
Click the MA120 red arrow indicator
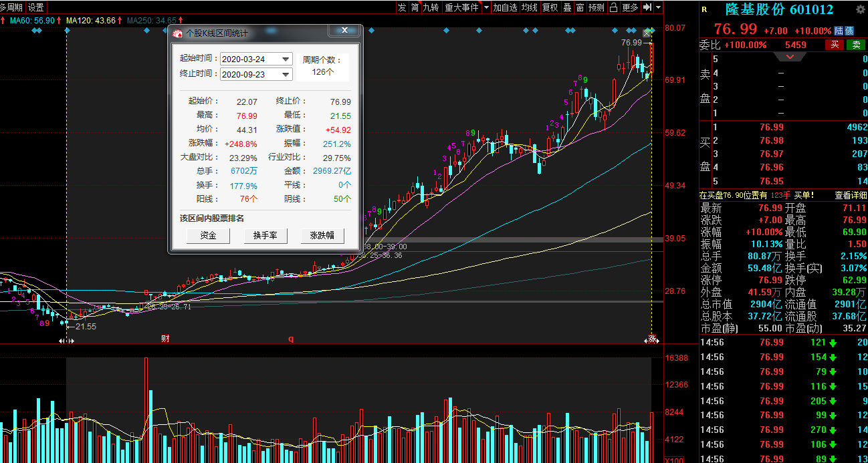[120, 21]
